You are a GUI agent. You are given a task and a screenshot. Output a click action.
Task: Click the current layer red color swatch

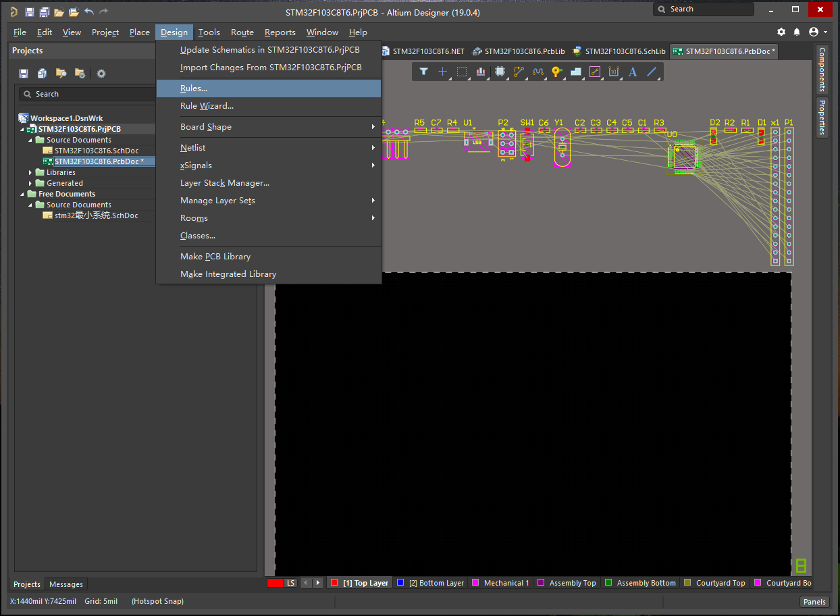(x=275, y=583)
